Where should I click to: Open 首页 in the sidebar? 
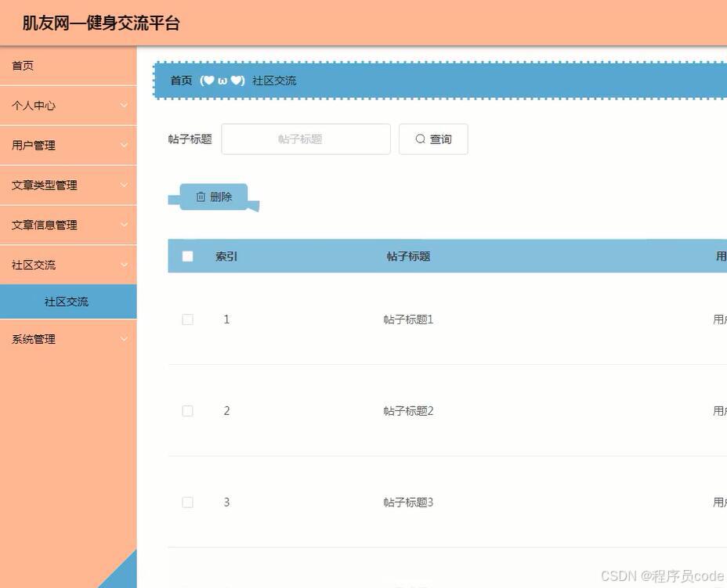pyautogui.click(x=68, y=66)
